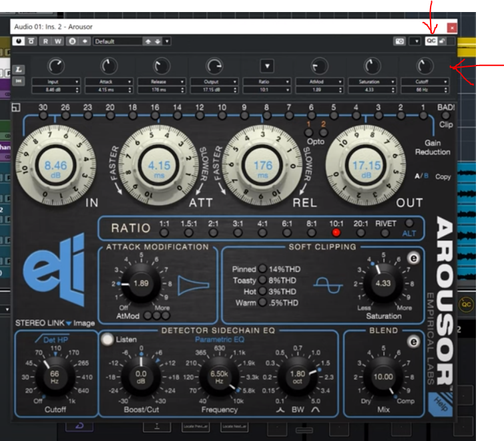Click the Saturation knob in Soft Clipping
The image size is (504, 441).
point(383,283)
